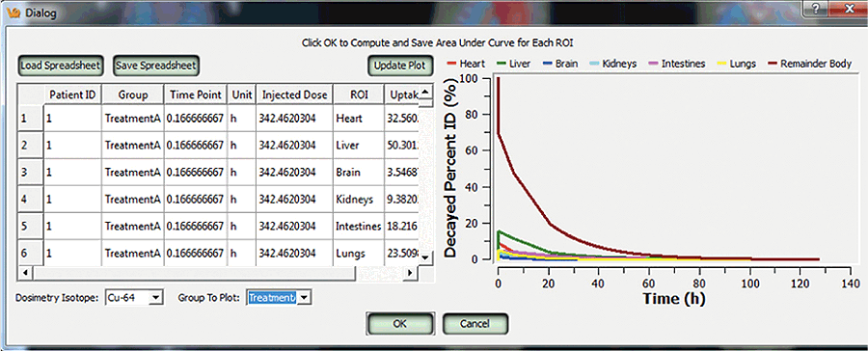This screenshot has height=351, width=868.
Task: Select row header 3 of the table
Action: pos(30,173)
